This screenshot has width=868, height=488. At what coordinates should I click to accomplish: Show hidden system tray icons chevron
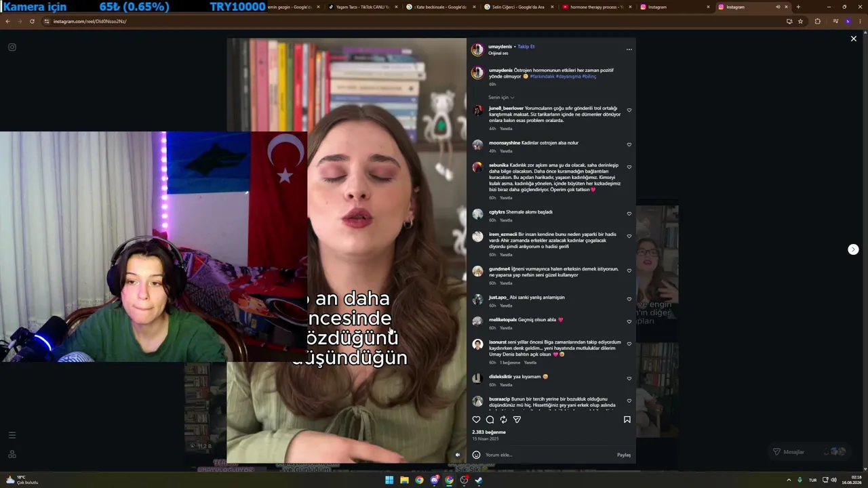[x=789, y=480]
